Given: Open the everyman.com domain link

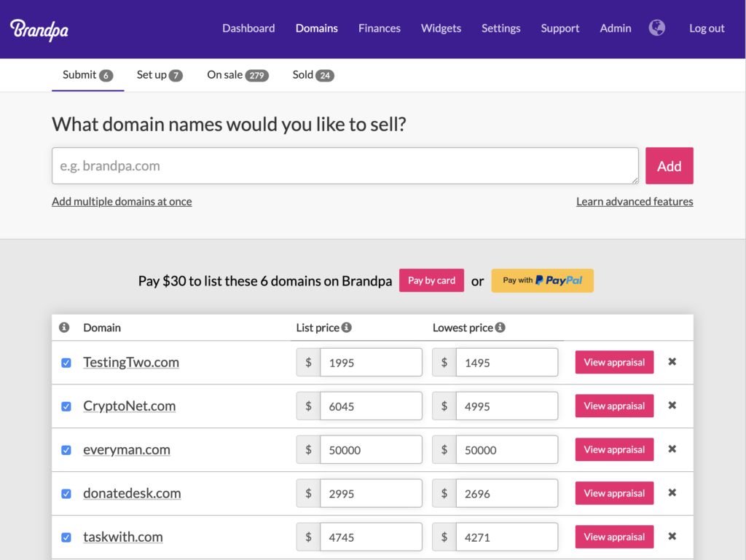Looking at the screenshot, I should (127, 450).
